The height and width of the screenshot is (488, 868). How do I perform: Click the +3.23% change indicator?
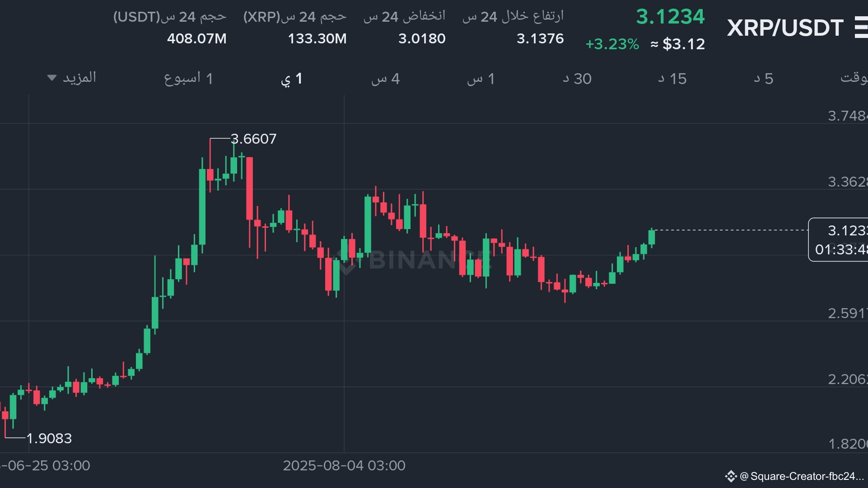pos(612,44)
